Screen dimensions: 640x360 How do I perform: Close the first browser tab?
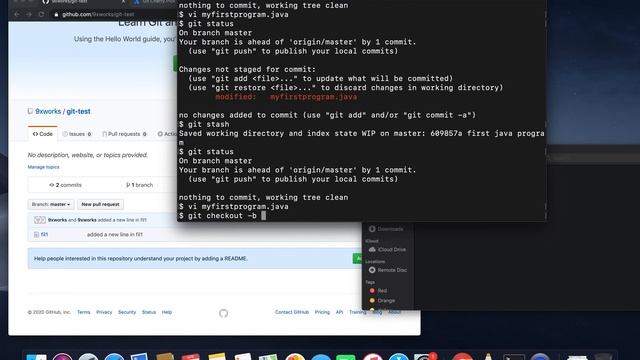pos(123,2)
